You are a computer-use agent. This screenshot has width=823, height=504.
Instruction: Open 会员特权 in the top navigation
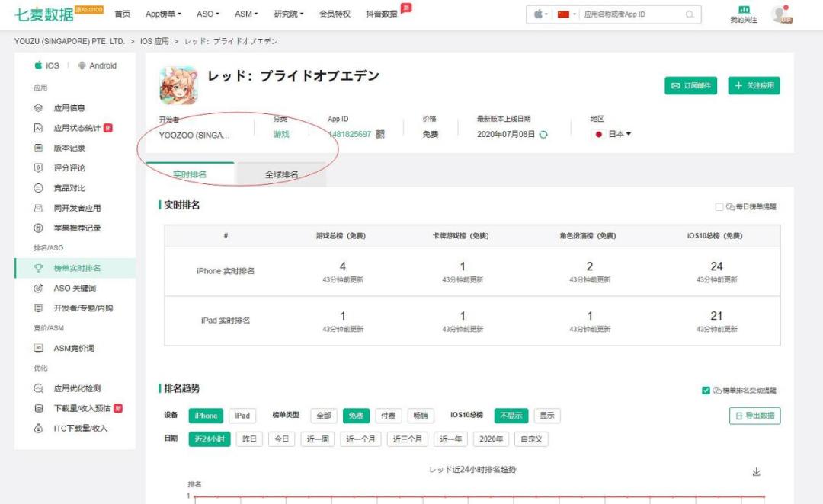[335, 14]
